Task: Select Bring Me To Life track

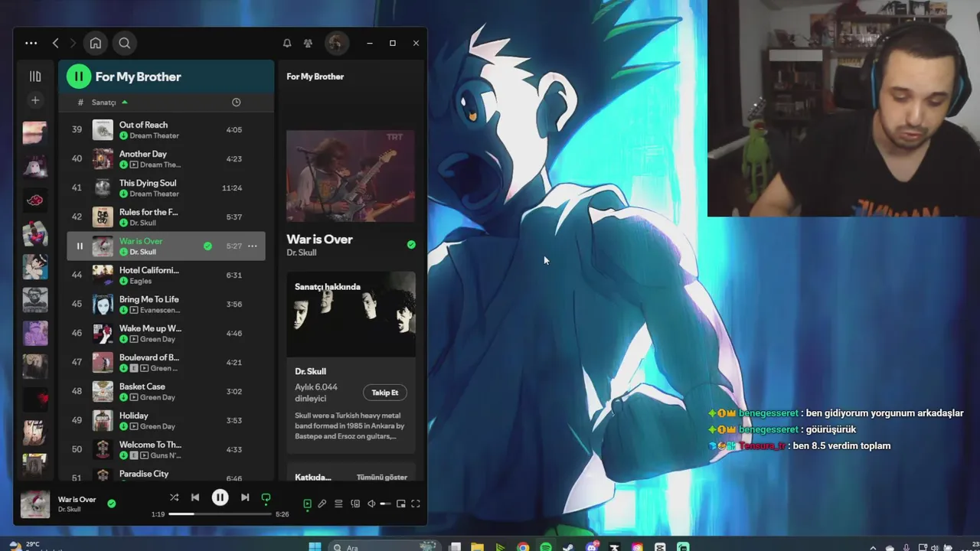Action: [x=166, y=305]
